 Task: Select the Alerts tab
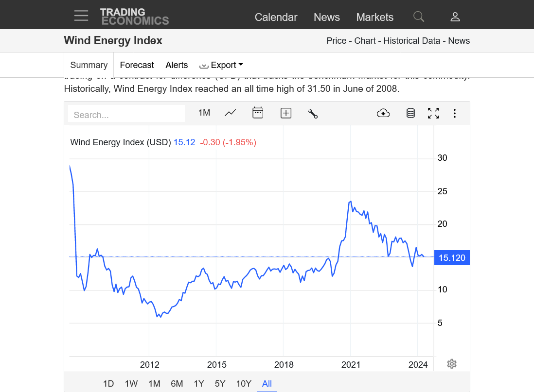[x=177, y=65]
